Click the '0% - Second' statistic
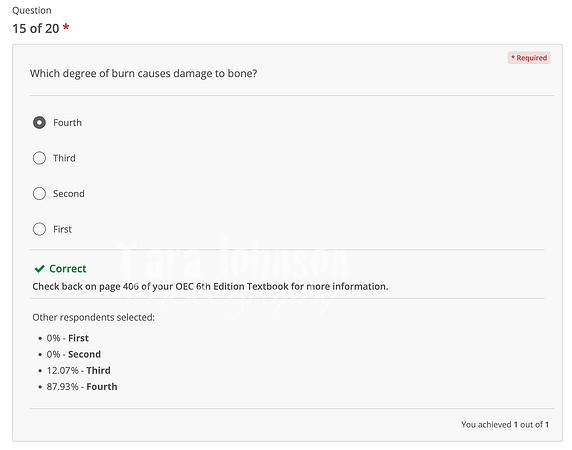Viewport: 572px width, 450px height. [x=74, y=354]
